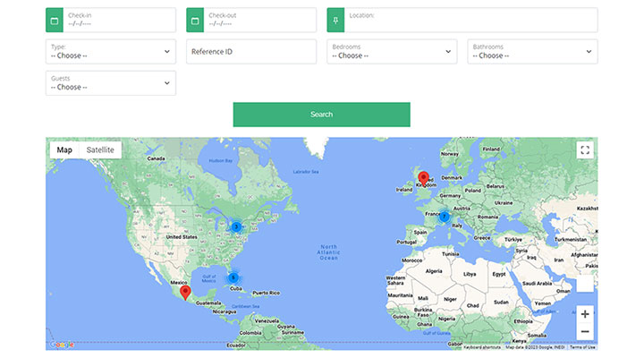
Task: Click the Location pin icon
Action: point(335,21)
